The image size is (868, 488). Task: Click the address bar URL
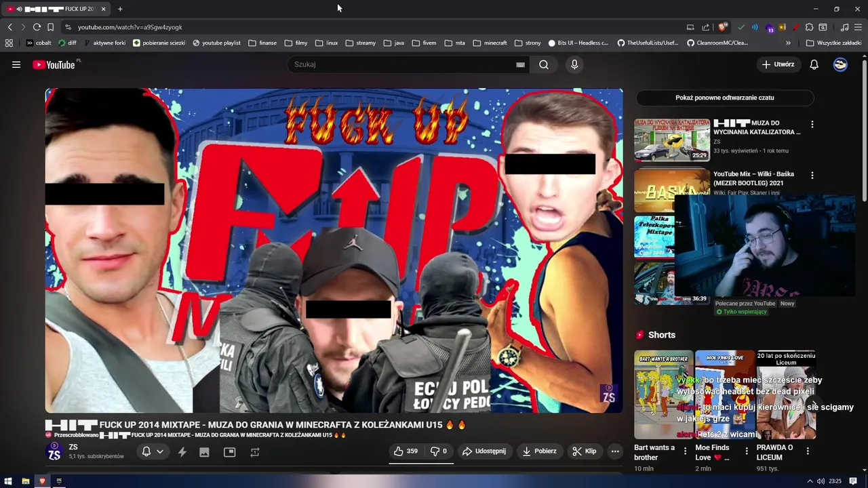click(130, 27)
